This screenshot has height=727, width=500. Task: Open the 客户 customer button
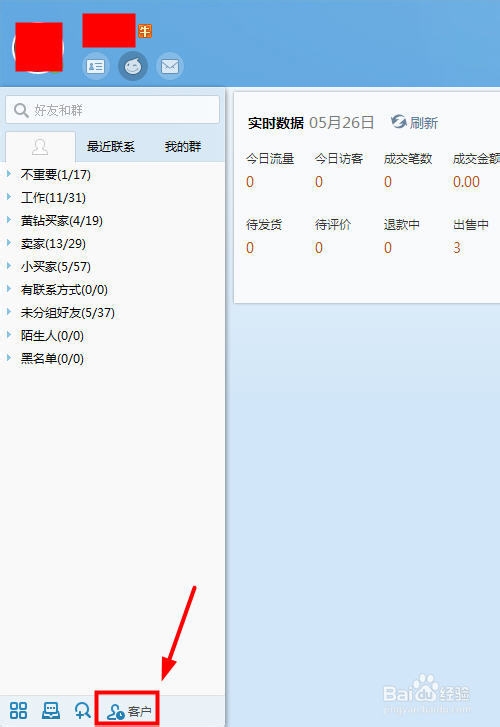point(128,709)
